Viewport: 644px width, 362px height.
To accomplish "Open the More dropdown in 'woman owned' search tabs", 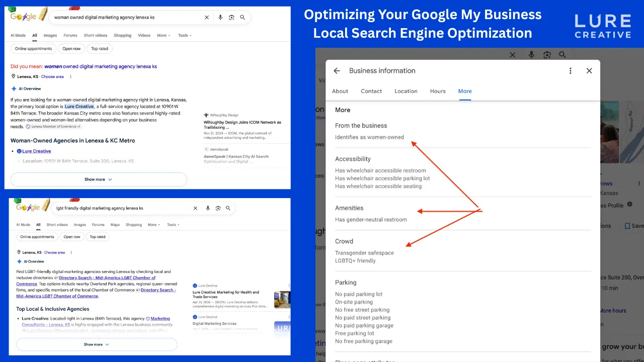I will (x=164, y=35).
